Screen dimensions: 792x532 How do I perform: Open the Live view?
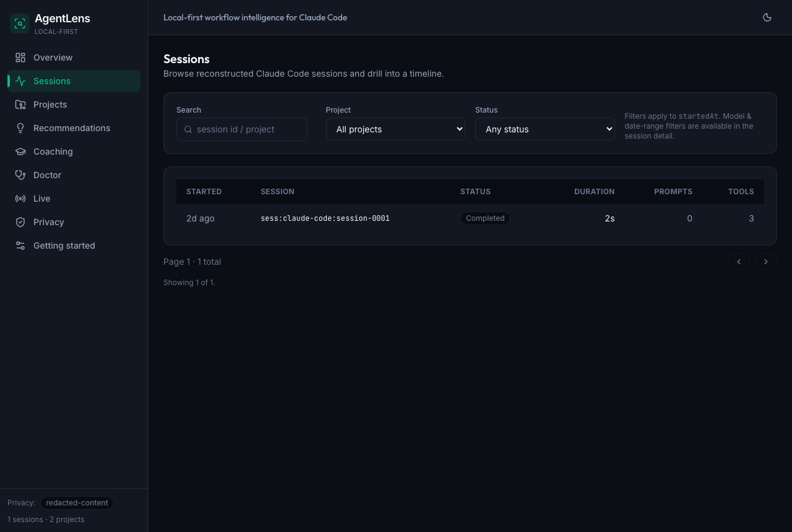(74, 199)
